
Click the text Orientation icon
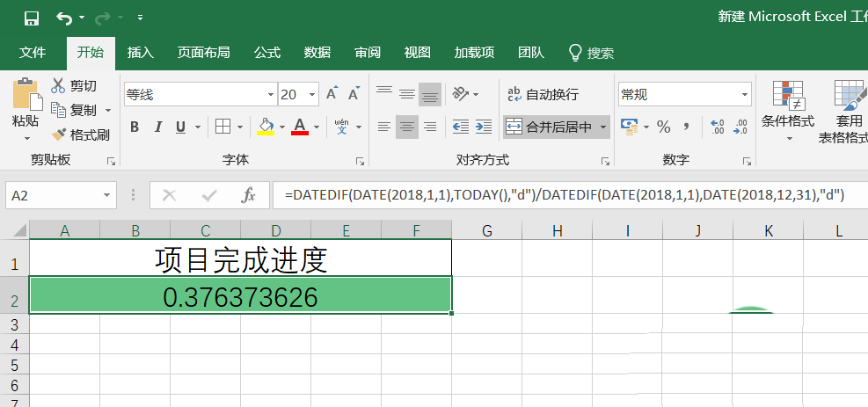461,94
